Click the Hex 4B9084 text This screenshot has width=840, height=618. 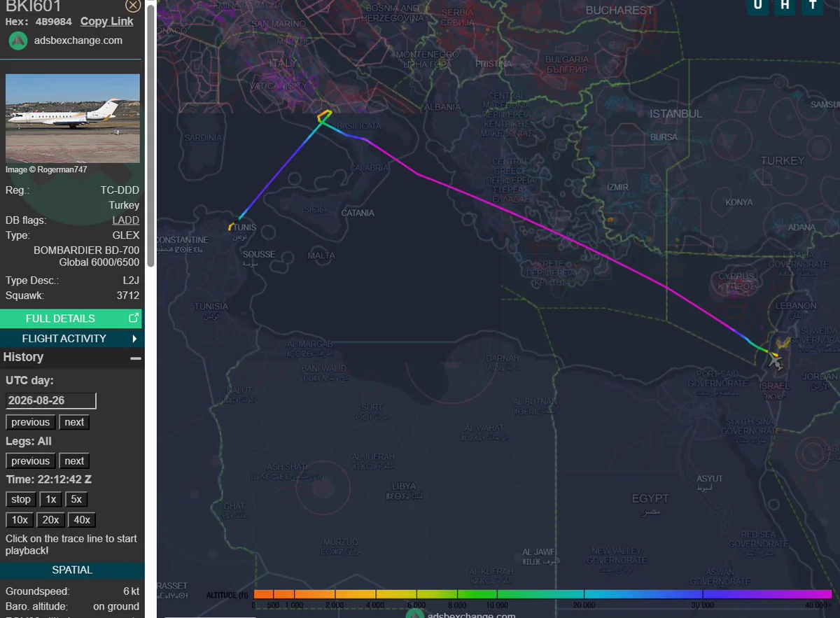tap(38, 22)
